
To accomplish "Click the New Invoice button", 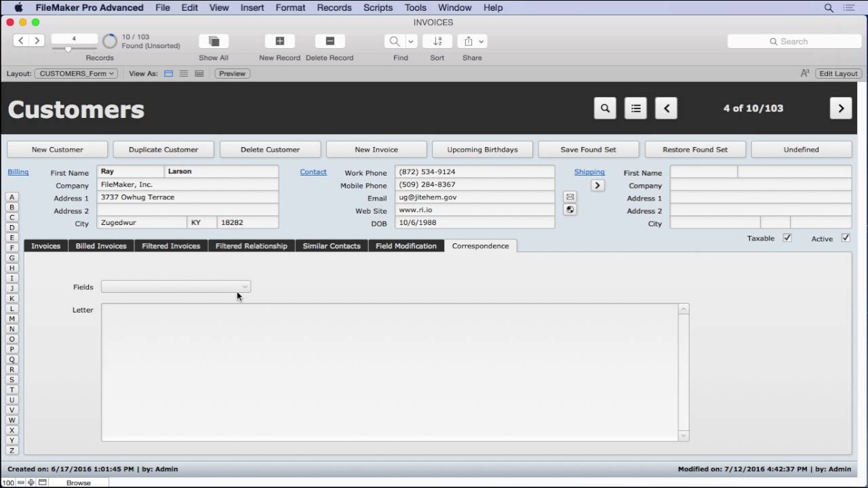I will (x=376, y=149).
